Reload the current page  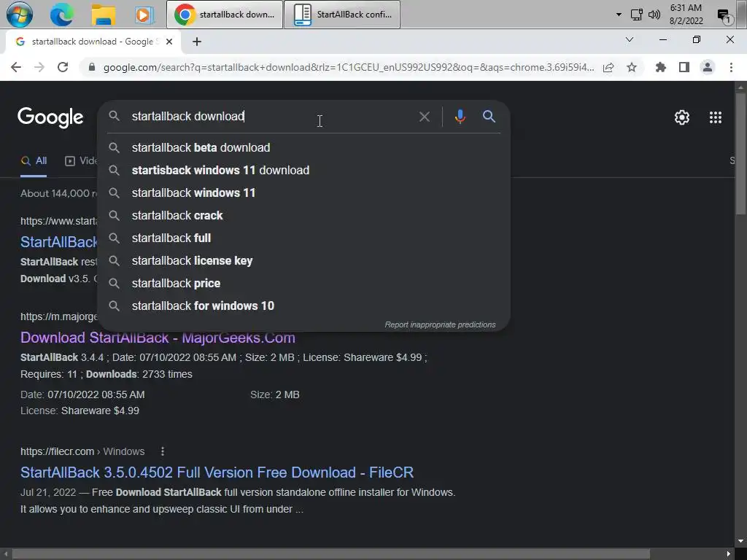(x=63, y=67)
